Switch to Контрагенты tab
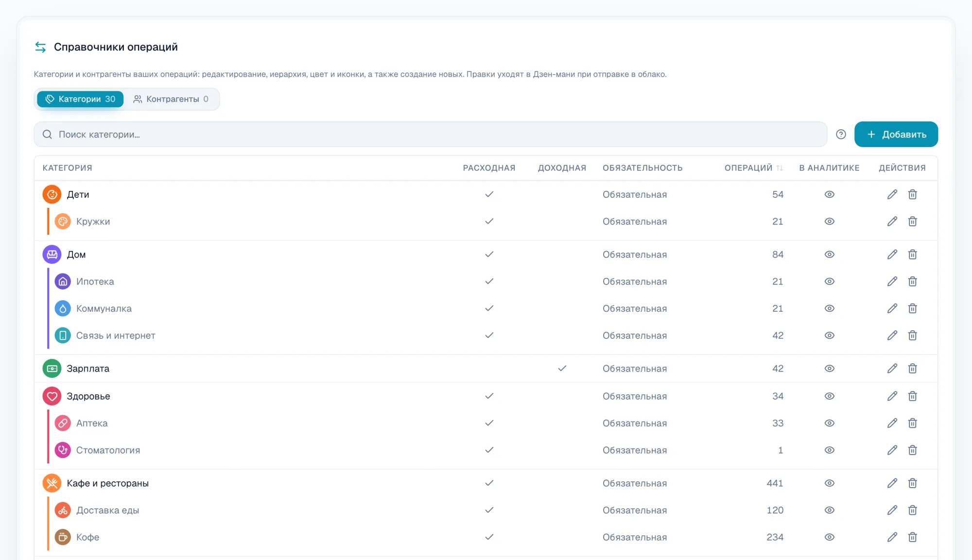The height and width of the screenshot is (560, 972). tap(171, 99)
